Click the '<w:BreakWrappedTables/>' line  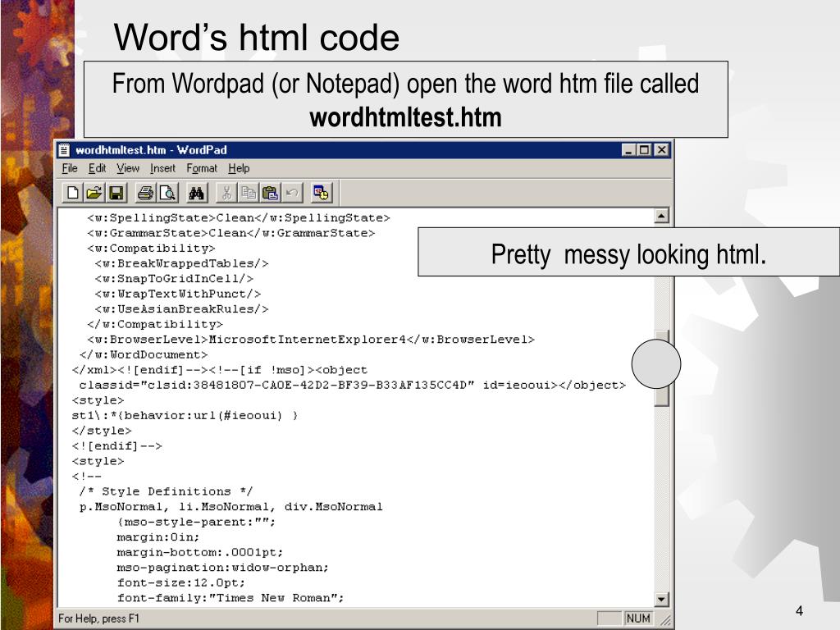pyautogui.click(x=181, y=263)
